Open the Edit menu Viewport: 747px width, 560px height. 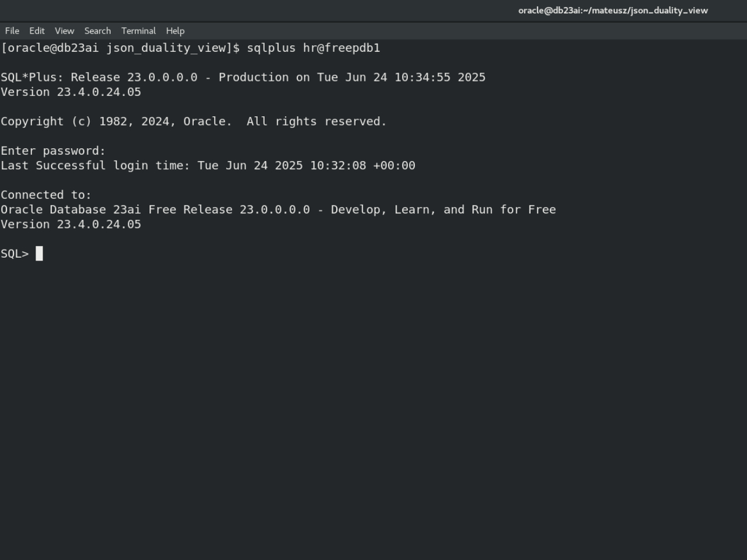pos(37,31)
